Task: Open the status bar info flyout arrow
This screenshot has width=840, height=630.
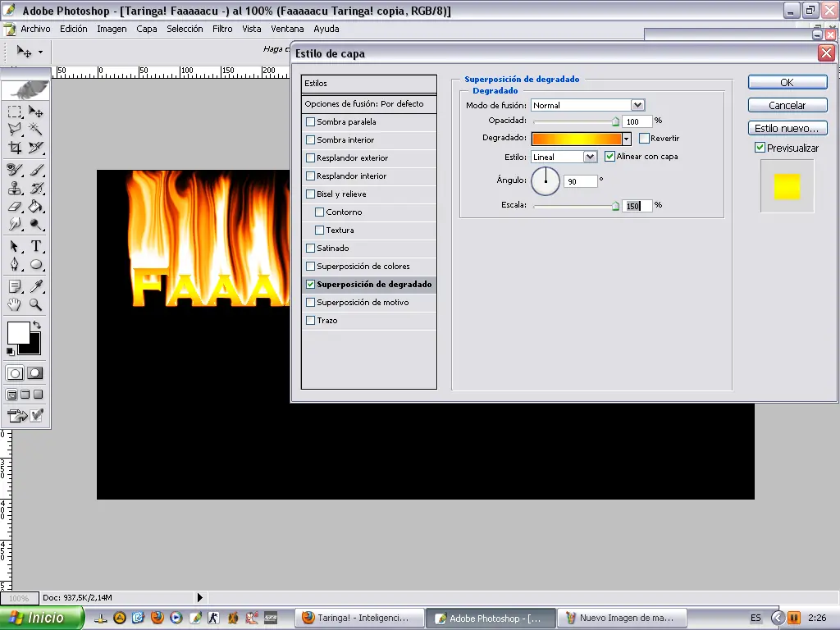Action: (x=200, y=597)
